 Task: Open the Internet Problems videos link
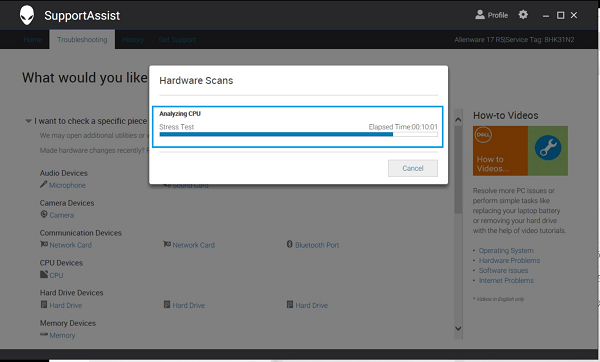(506, 280)
